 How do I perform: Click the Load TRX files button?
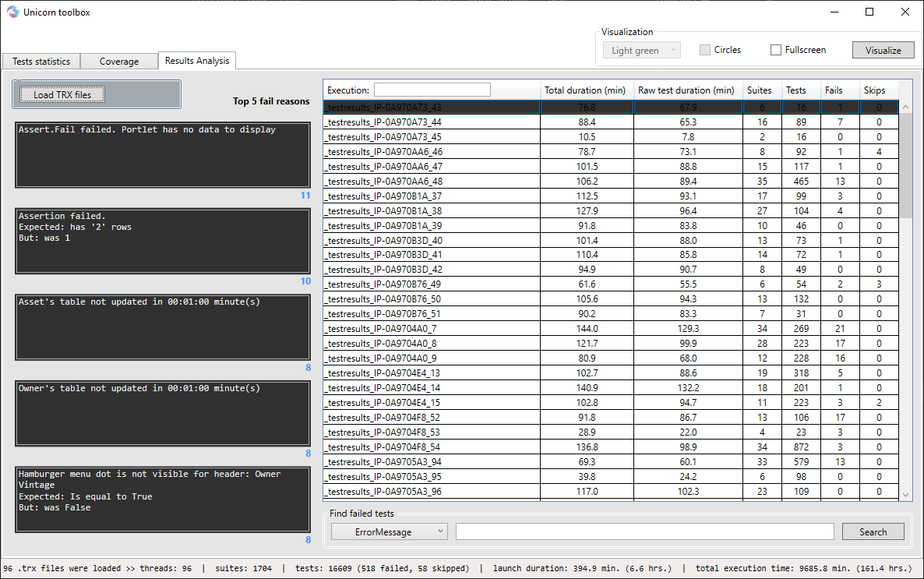(x=62, y=94)
